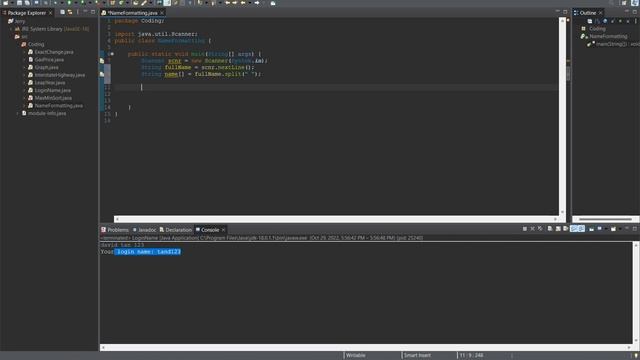Screen dimensions: 640x360
Task: Minimize the Console view panel
Action: pos(627,229)
